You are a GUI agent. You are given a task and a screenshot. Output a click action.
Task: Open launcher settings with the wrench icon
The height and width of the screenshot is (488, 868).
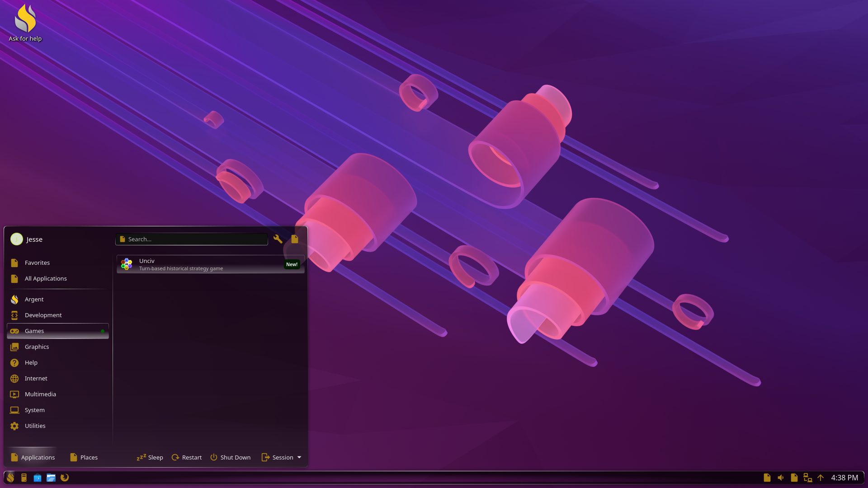tap(278, 239)
